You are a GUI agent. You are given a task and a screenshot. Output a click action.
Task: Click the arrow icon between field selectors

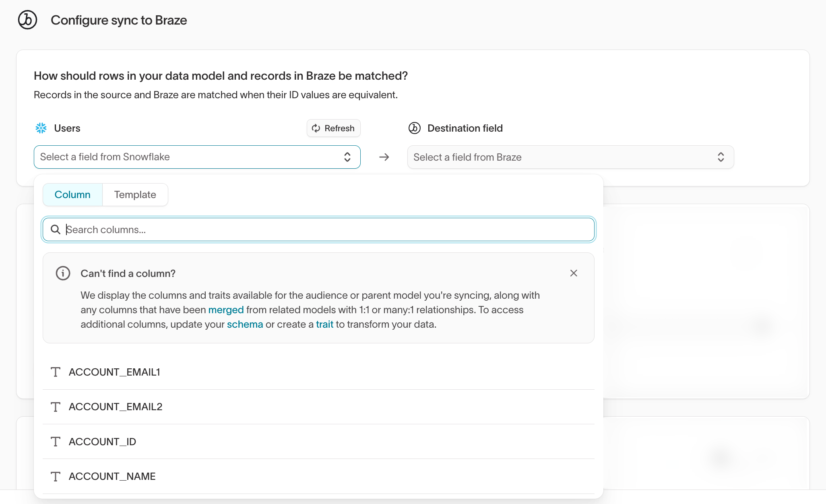click(x=384, y=157)
